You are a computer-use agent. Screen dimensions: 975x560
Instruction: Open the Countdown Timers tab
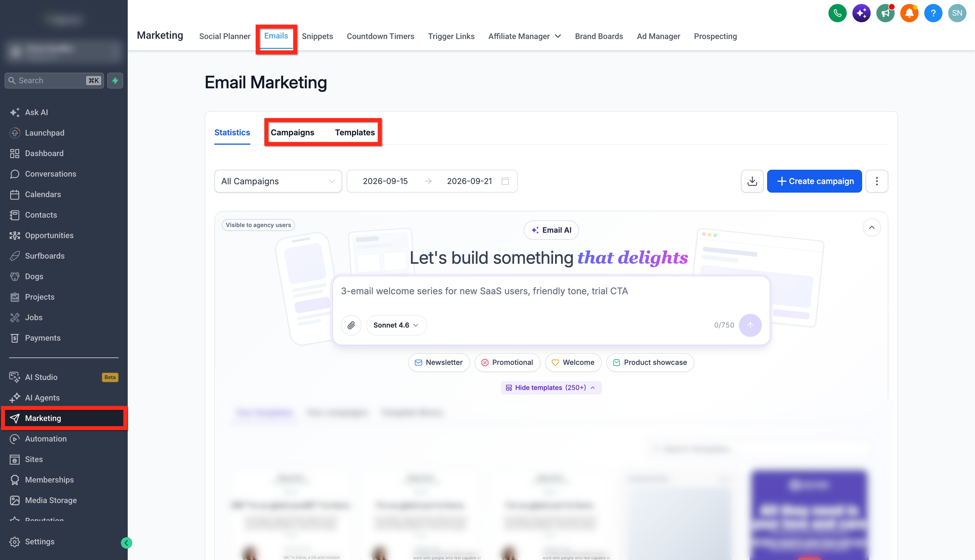[380, 36]
